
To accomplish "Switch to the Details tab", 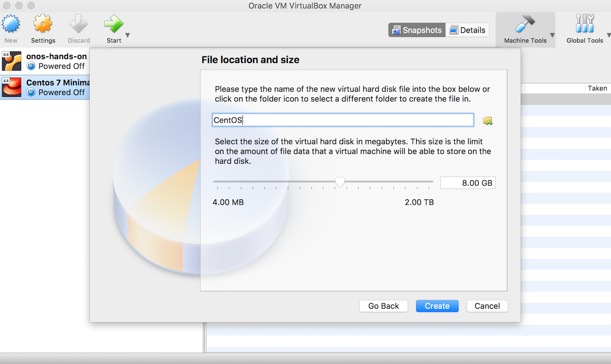I will (x=467, y=30).
